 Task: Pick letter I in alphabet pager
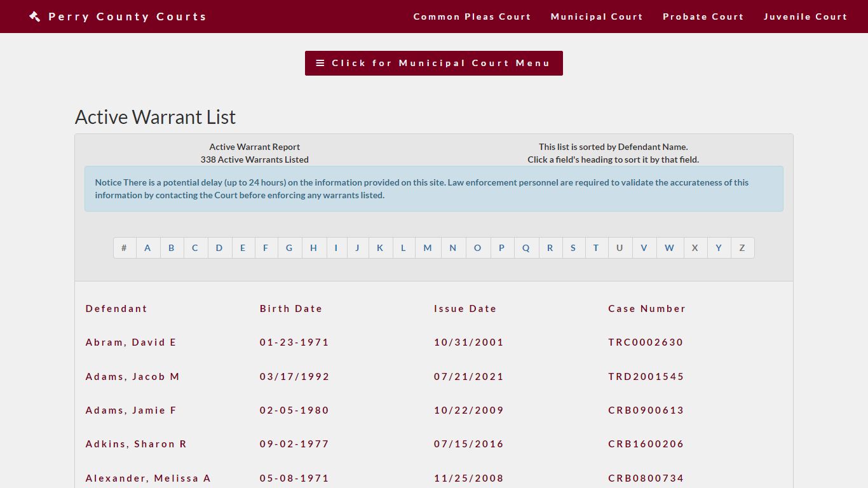336,248
